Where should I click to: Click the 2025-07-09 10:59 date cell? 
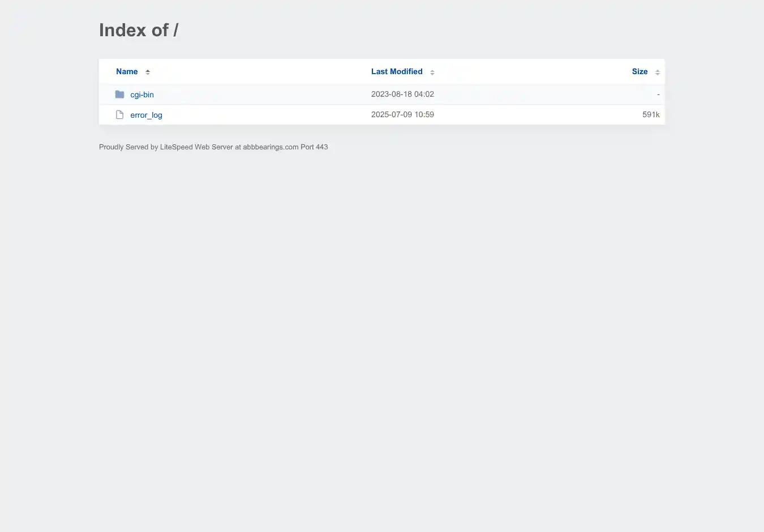[x=402, y=115]
